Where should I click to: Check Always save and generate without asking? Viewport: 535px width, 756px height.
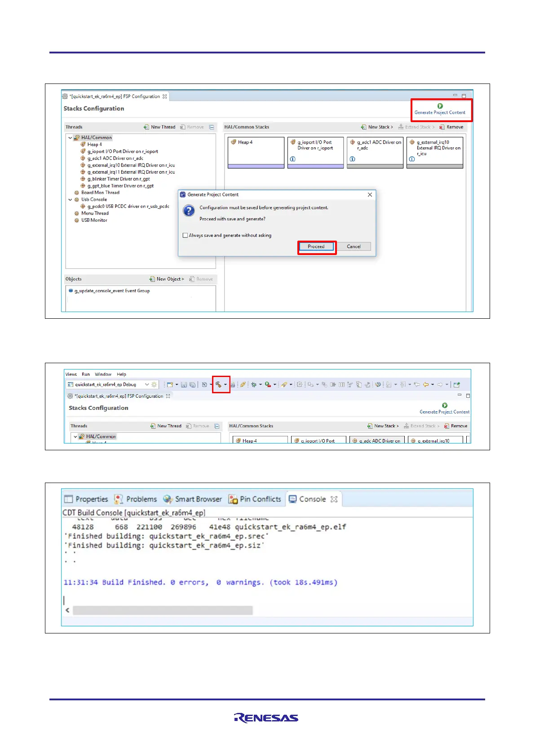[185, 235]
